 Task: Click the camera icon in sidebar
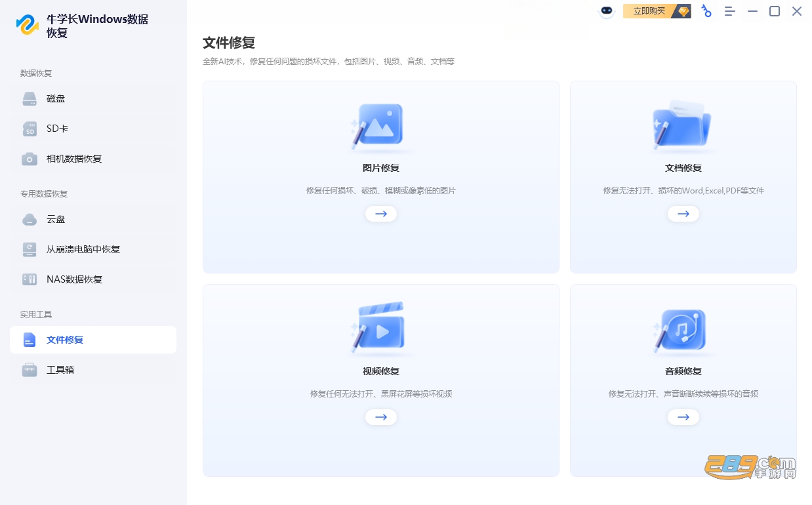pyautogui.click(x=30, y=159)
